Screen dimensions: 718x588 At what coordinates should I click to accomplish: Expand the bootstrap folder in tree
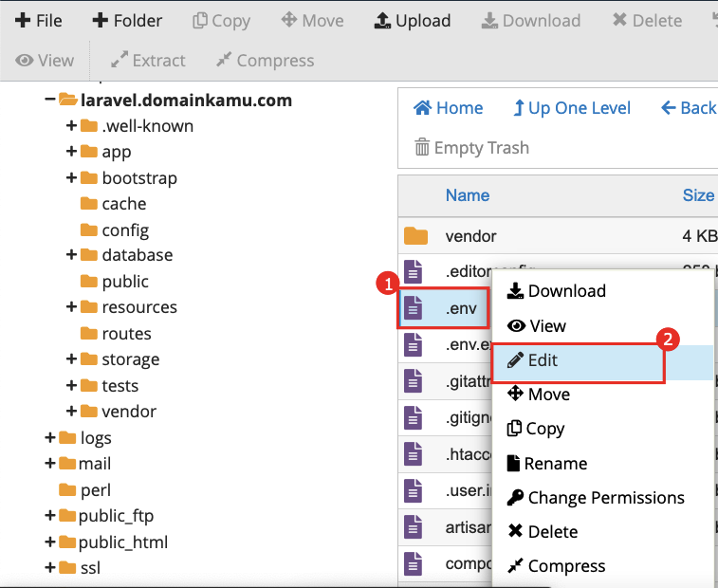(x=71, y=177)
